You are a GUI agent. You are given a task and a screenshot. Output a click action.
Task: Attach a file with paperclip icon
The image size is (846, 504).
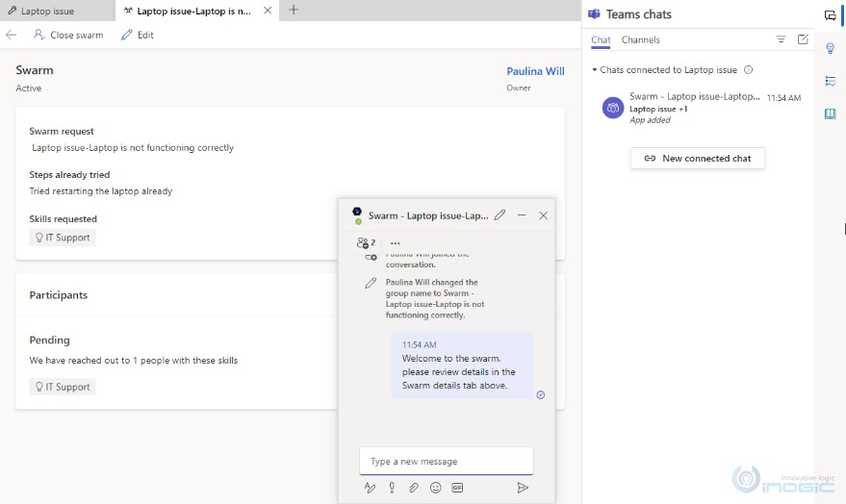click(414, 488)
